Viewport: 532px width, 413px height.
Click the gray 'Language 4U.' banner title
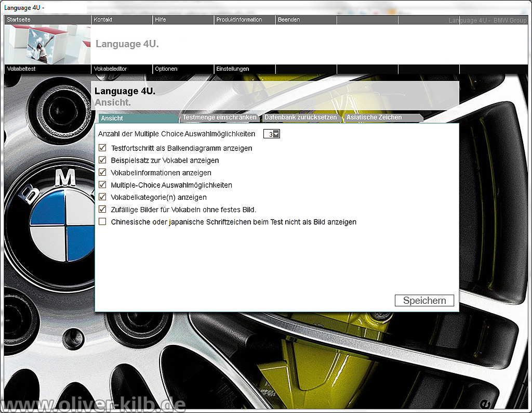(127, 44)
